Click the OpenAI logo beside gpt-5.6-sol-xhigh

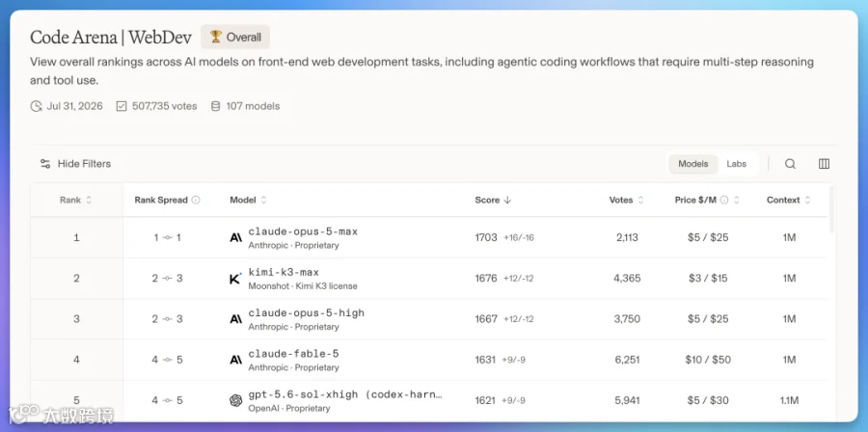click(236, 400)
